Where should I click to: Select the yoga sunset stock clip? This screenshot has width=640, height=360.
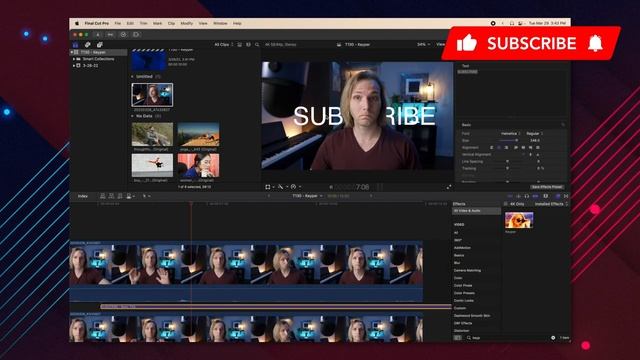[x=198, y=134]
